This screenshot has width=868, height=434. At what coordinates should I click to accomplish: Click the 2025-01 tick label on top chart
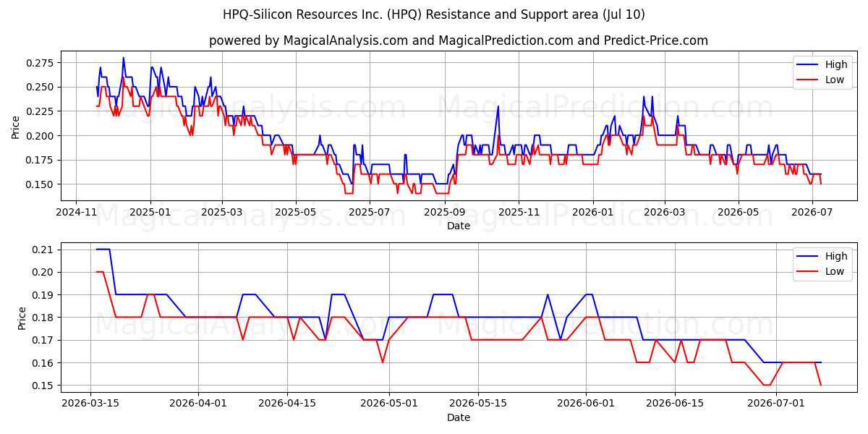[x=150, y=213]
